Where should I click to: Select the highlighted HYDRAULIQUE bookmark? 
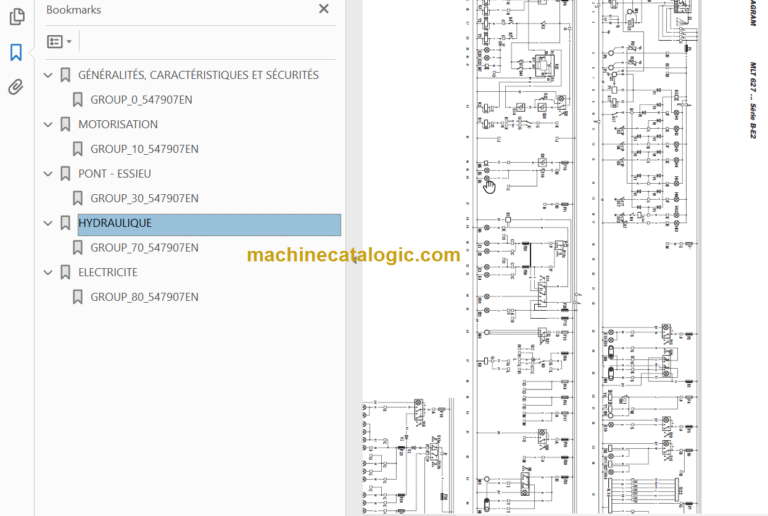click(x=209, y=225)
